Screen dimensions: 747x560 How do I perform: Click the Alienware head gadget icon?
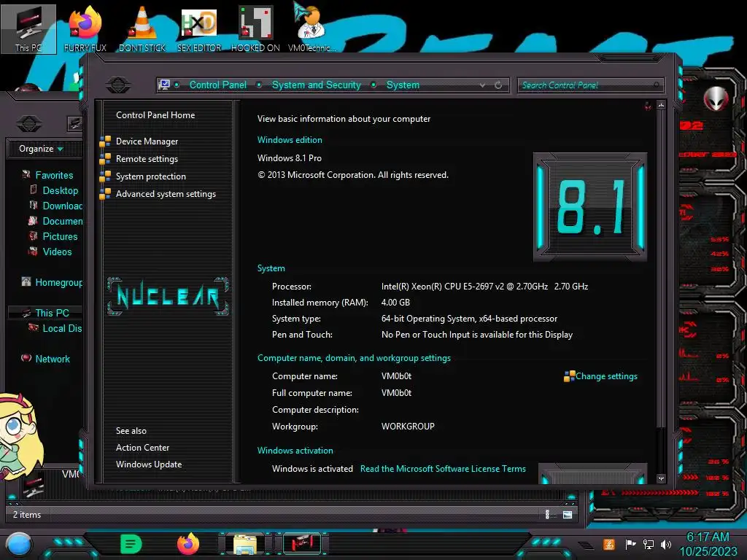pos(716,99)
